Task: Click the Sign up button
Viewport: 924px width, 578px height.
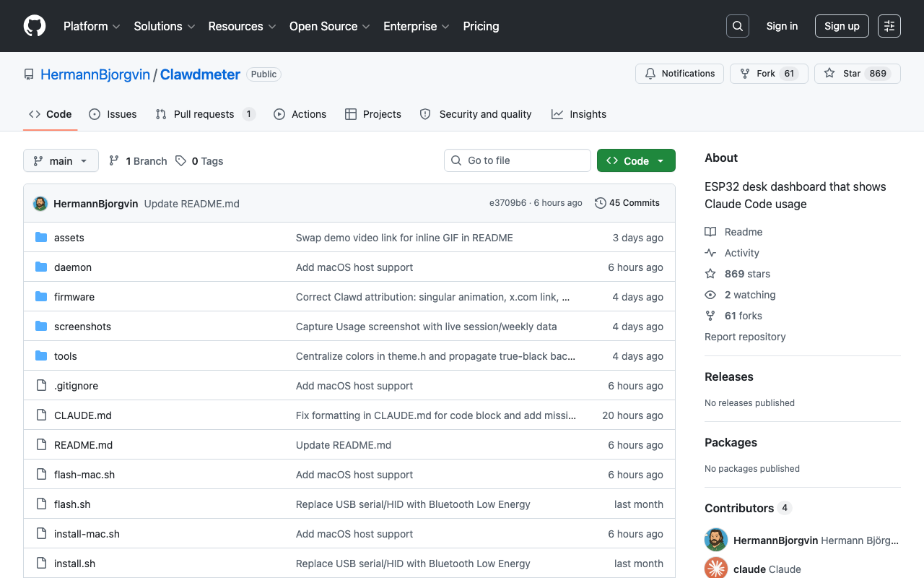Action: 842,26
